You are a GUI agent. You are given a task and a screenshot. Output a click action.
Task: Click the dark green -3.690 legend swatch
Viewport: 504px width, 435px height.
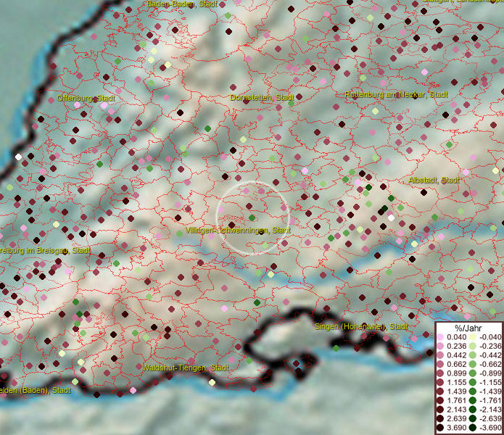[473, 428]
